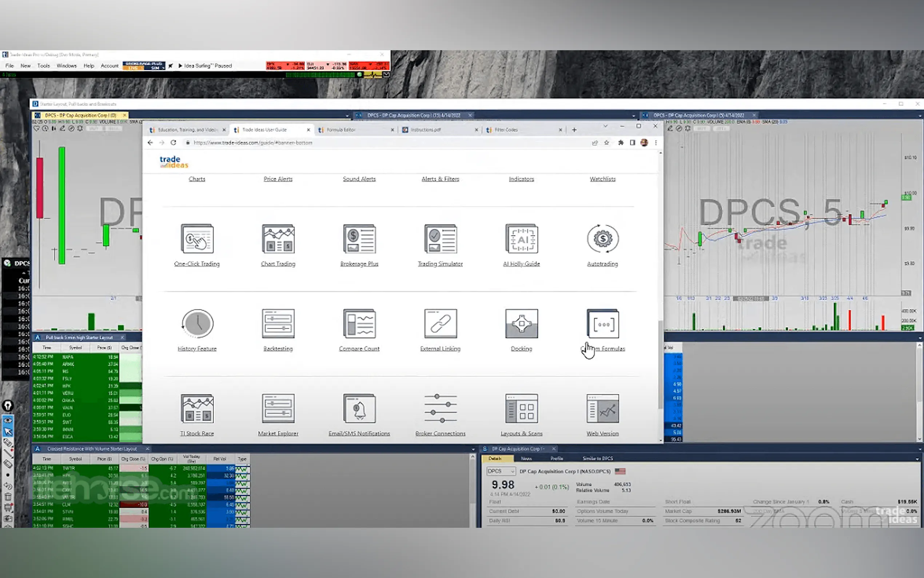Open the Tools menu
924x578 pixels.
[44, 66]
